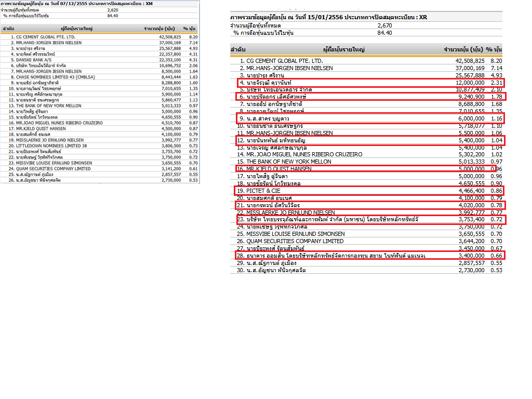The width and height of the screenshot is (532, 399).
Task: Click the value 9,240,900
Action: pos(471,97)
